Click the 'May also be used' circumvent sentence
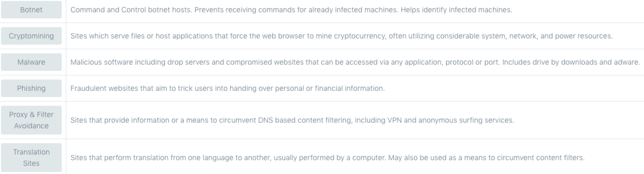Image resolution: width=644 pixels, height=174 pixels. point(486,158)
